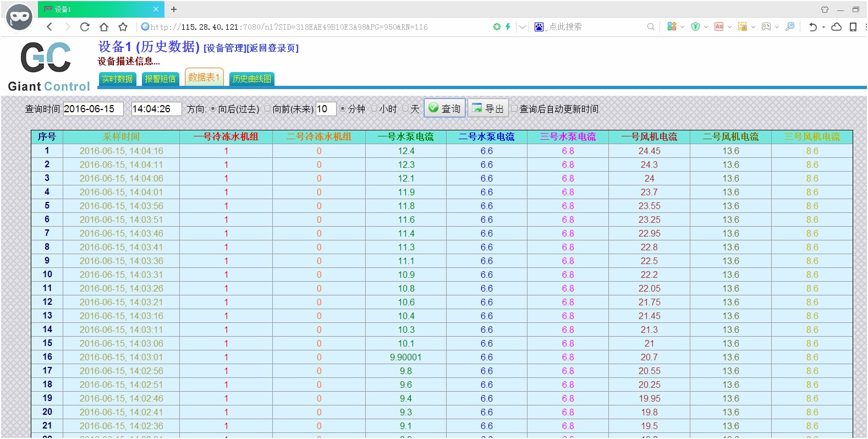Screen dimensions: 868x439
Task: Open the extensions grid dropdown arrow
Action: click(682, 27)
